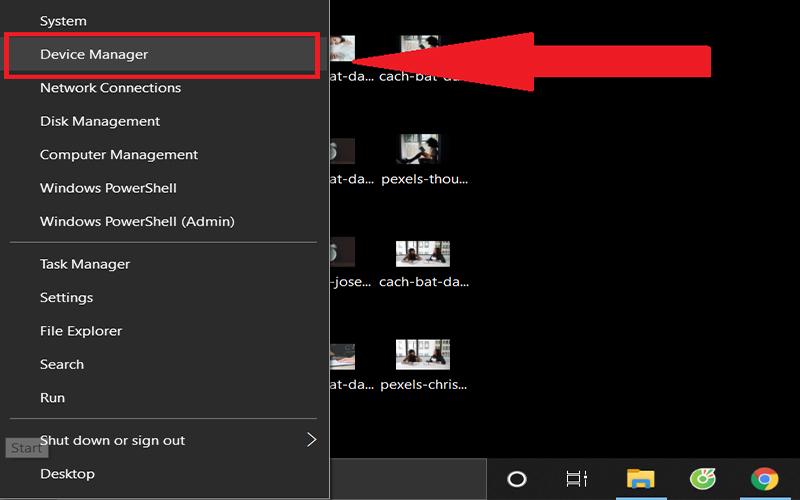Screen dimensions: 800x500
Task: Show the Desktop via menu entry
Action: [x=163, y=473]
